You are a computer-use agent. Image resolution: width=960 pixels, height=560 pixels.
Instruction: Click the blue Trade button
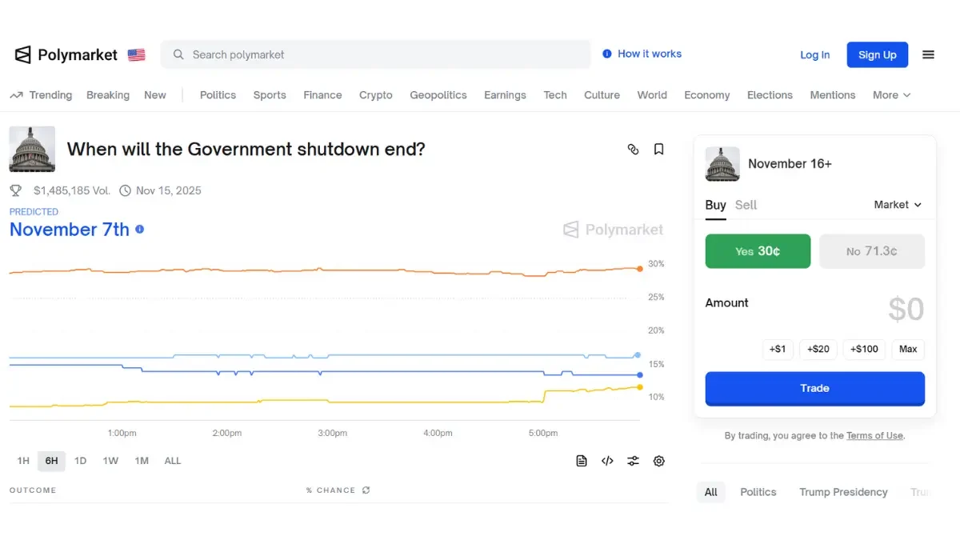(x=814, y=388)
